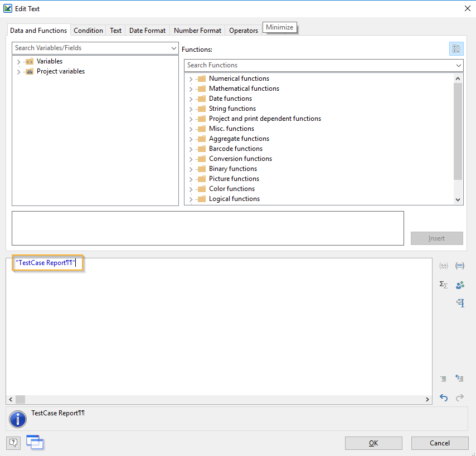
Task: Expand Aggregate functions node
Action: [191, 139]
